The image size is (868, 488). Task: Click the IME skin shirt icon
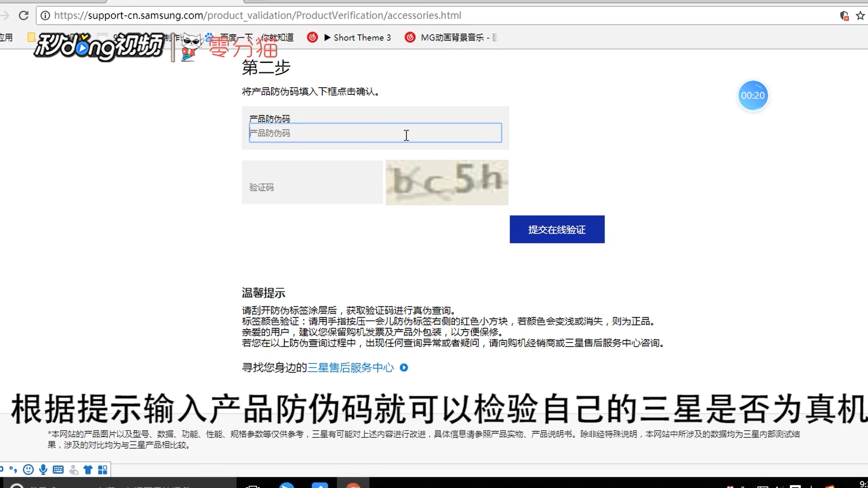[x=88, y=470]
